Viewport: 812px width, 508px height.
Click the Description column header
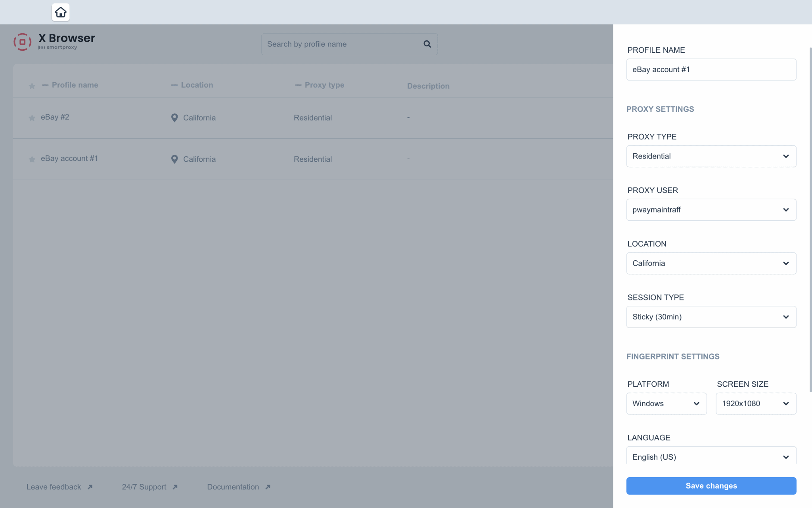pyautogui.click(x=428, y=86)
